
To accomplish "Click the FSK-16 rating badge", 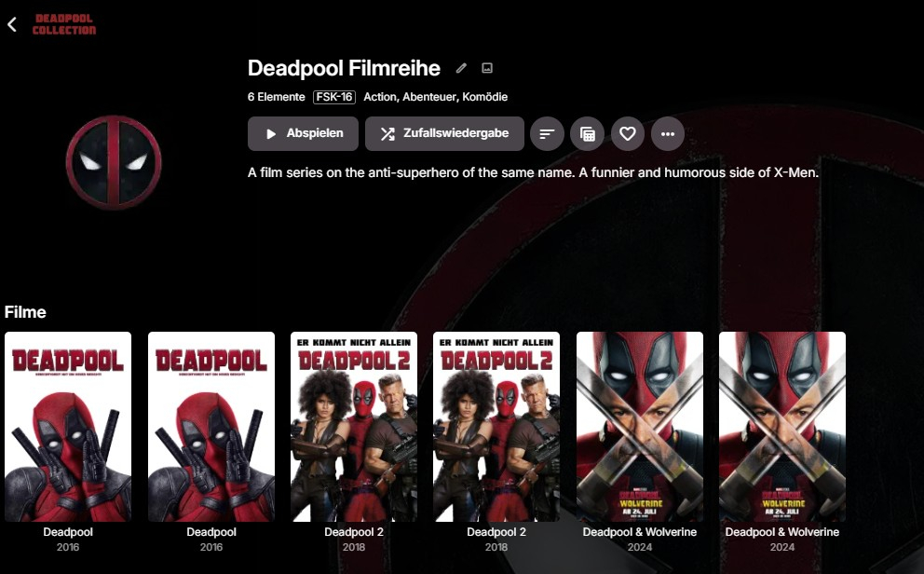I will pos(334,97).
